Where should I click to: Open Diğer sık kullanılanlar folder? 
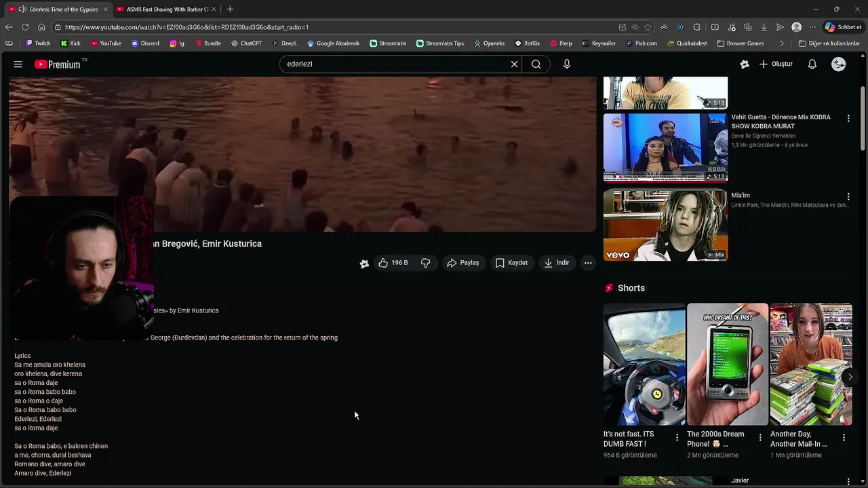[829, 43]
